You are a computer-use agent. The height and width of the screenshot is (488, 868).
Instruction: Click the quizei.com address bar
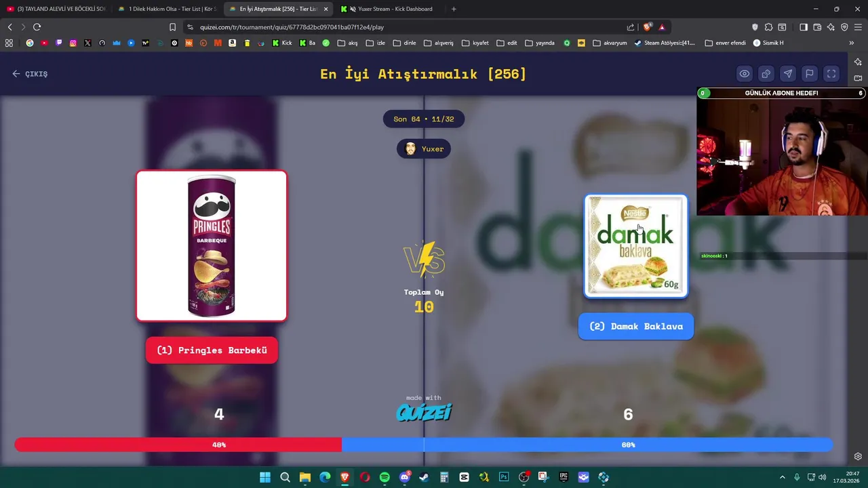pos(407,27)
